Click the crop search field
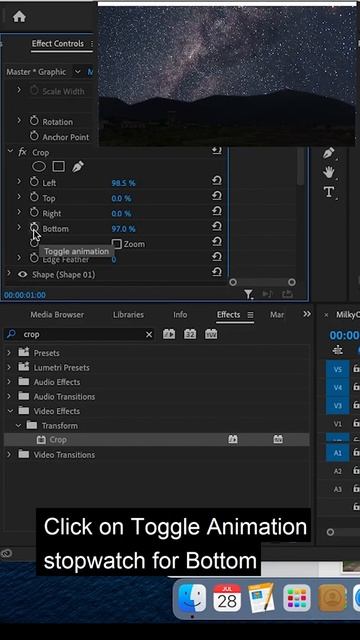This screenshot has width=360, height=640. click(x=79, y=335)
